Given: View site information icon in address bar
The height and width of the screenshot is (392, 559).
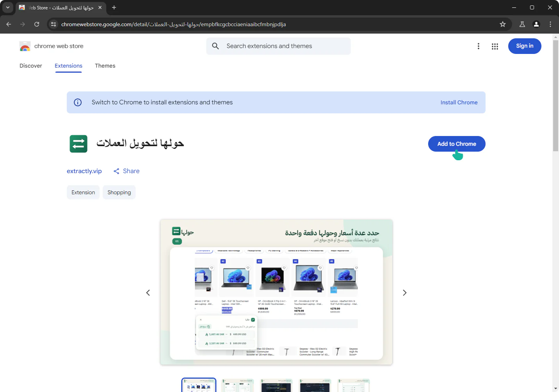Looking at the screenshot, I should [x=54, y=24].
